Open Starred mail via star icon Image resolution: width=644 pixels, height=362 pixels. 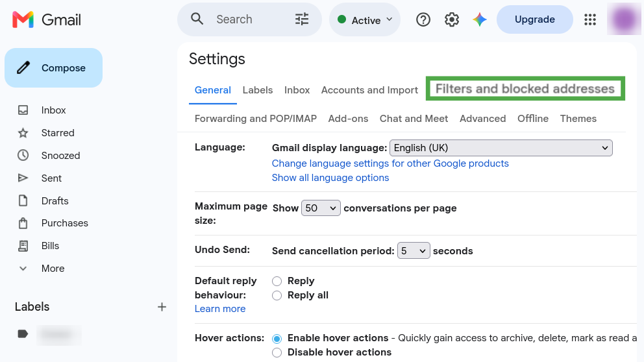23,133
